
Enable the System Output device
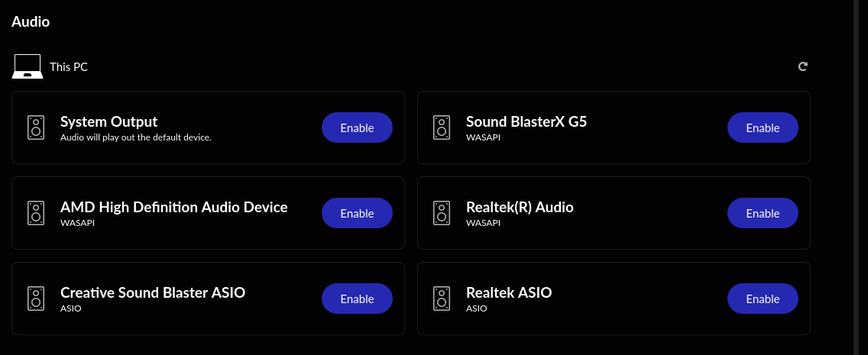click(357, 127)
